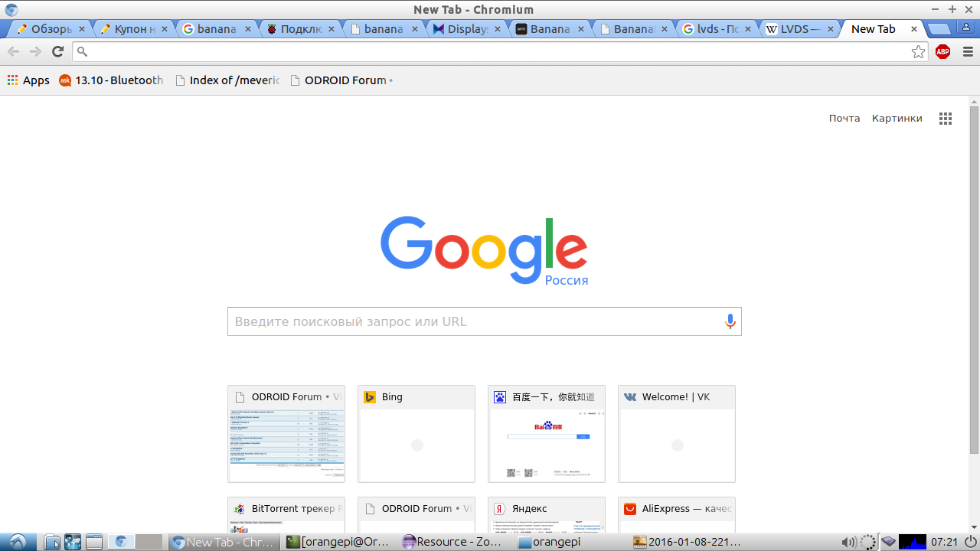Click the forward navigation arrow
980x551 pixels.
coord(35,51)
